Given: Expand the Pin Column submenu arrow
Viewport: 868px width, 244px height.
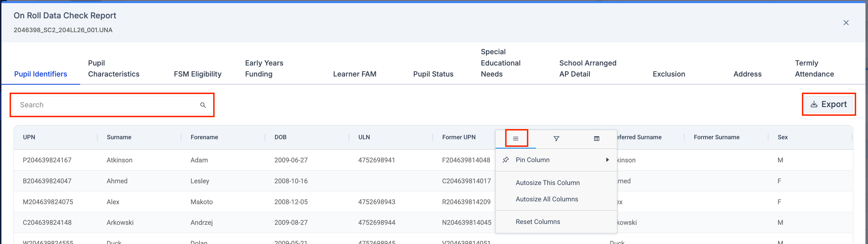Looking at the screenshot, I should coord(607,160).
